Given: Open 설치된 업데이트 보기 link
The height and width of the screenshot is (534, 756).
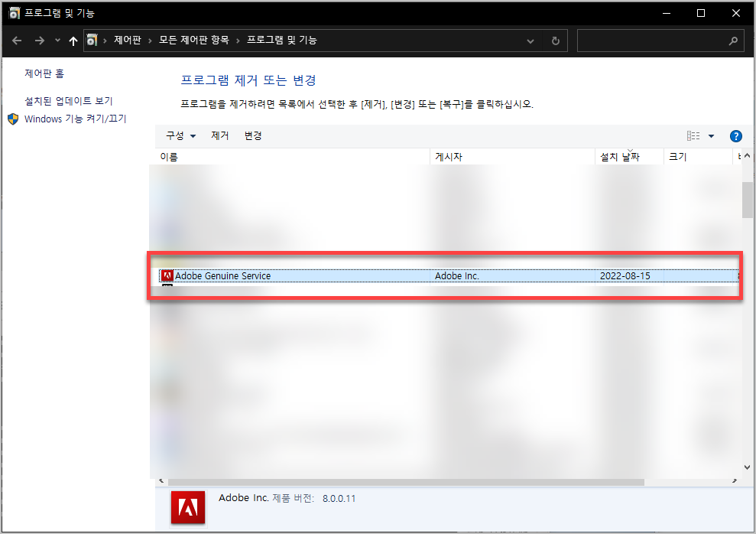Looking at the screenshot, I should click(69, 101).
